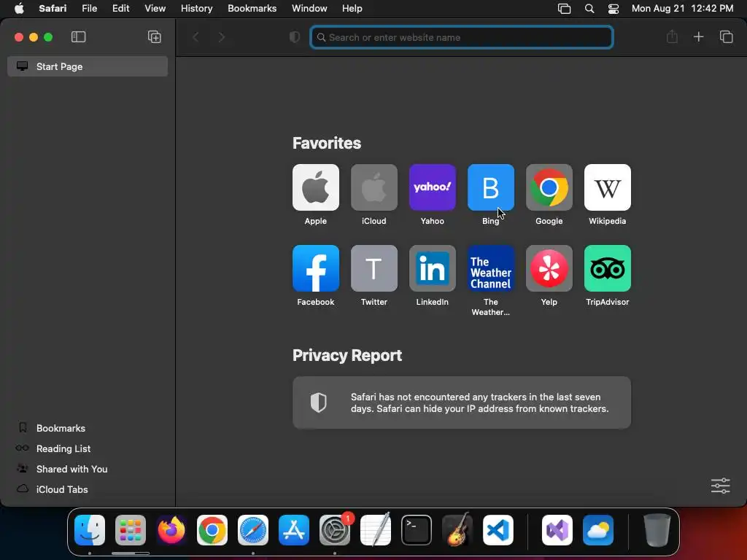Open the File menu
Image resolution: width=747 pixels, height=560 pixels.
coord(89,9)
